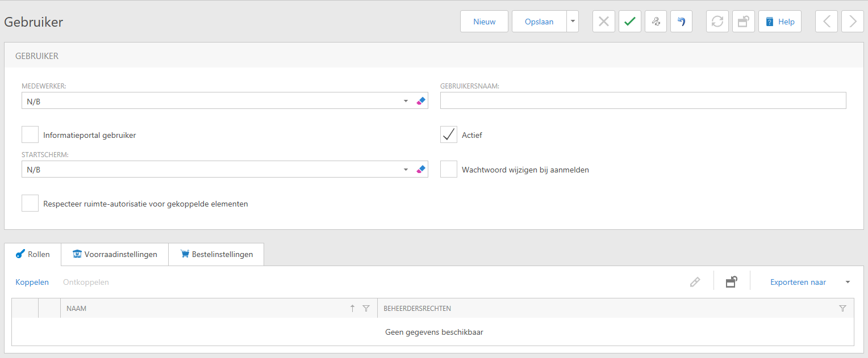Clear the Medewerker field with eraser icon

click(420, 101)
